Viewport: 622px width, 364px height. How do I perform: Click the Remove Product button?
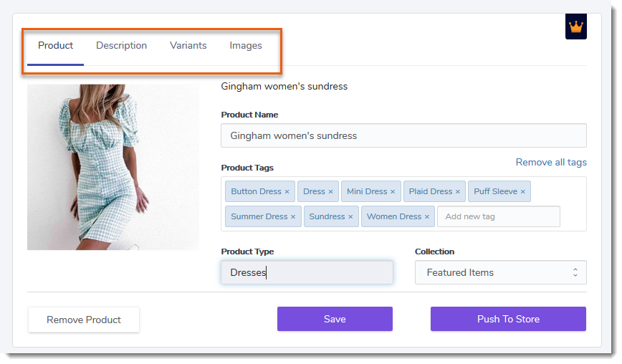(84, 320)
